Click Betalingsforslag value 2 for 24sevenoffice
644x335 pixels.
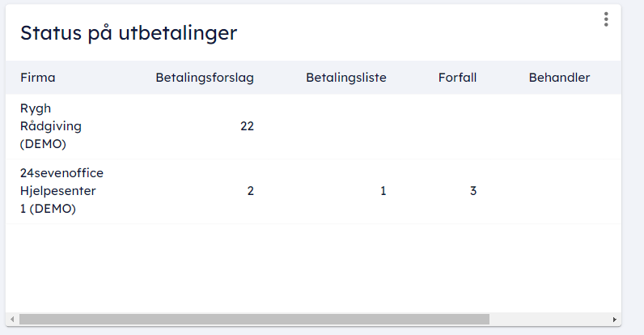pos(250,191)
